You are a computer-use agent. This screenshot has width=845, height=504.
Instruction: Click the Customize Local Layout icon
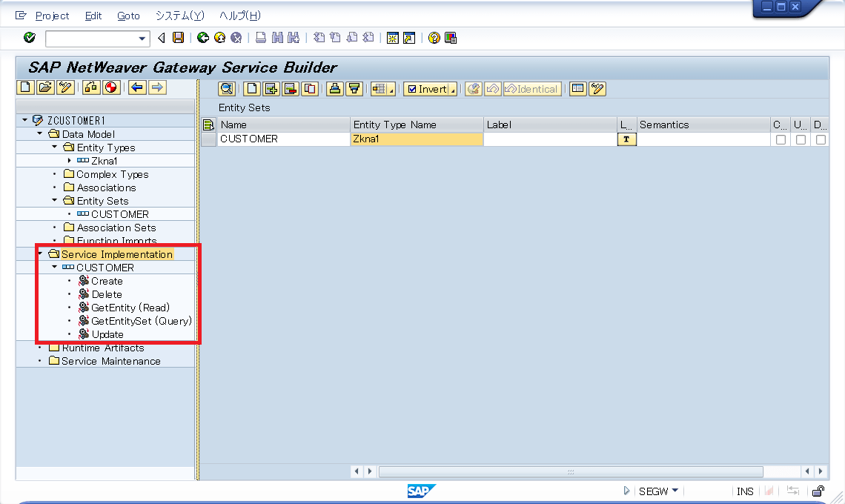[451, 38]
